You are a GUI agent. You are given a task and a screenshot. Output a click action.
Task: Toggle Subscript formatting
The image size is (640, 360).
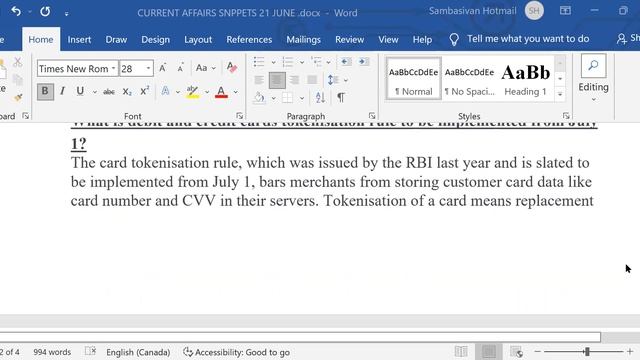[127, 91]
